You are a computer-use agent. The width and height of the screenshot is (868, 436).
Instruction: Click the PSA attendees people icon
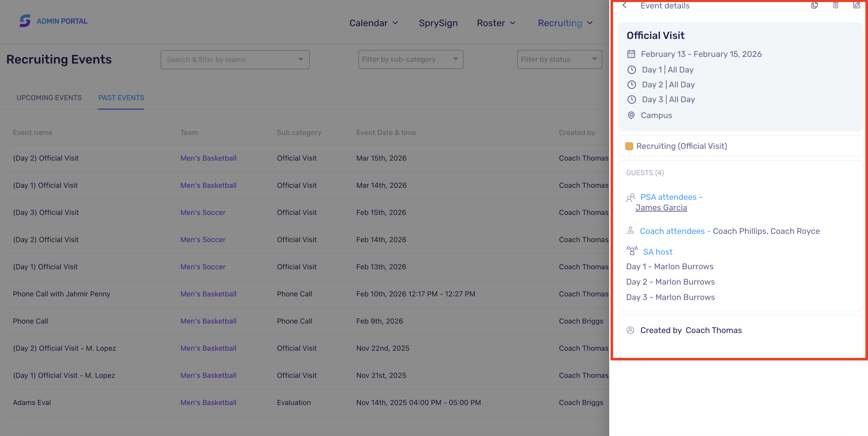pyautogui.click(x=631, y=198)
